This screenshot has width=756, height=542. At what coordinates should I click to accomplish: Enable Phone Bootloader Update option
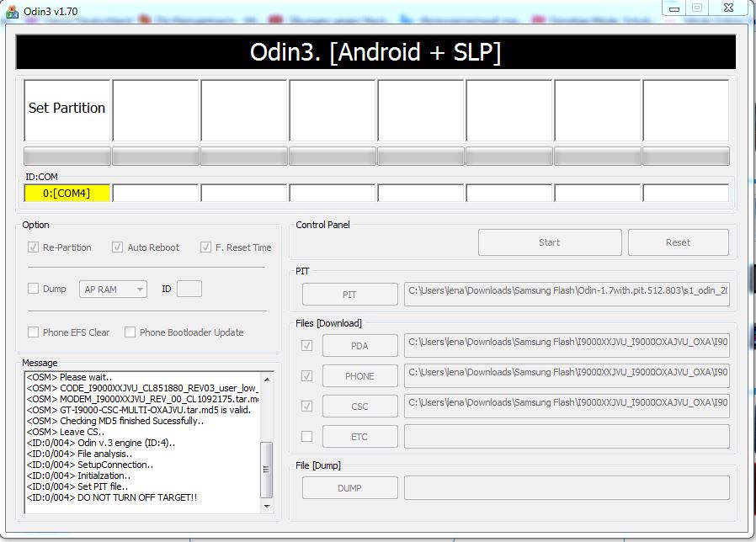pyautogui.click(x=130, y=332)
